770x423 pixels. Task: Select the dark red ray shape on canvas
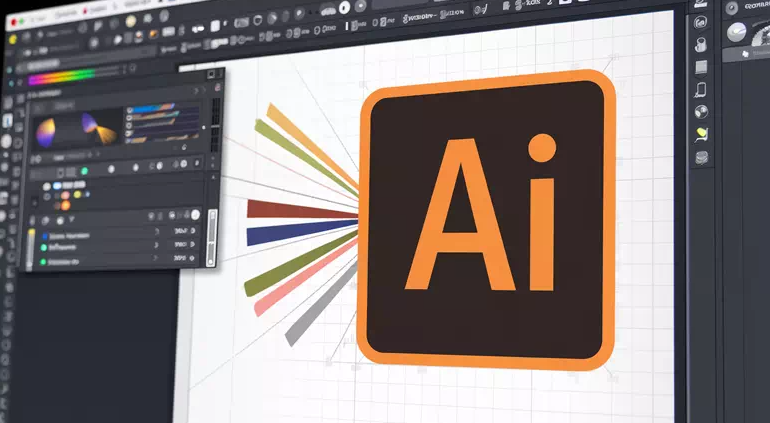pos(302,210)
